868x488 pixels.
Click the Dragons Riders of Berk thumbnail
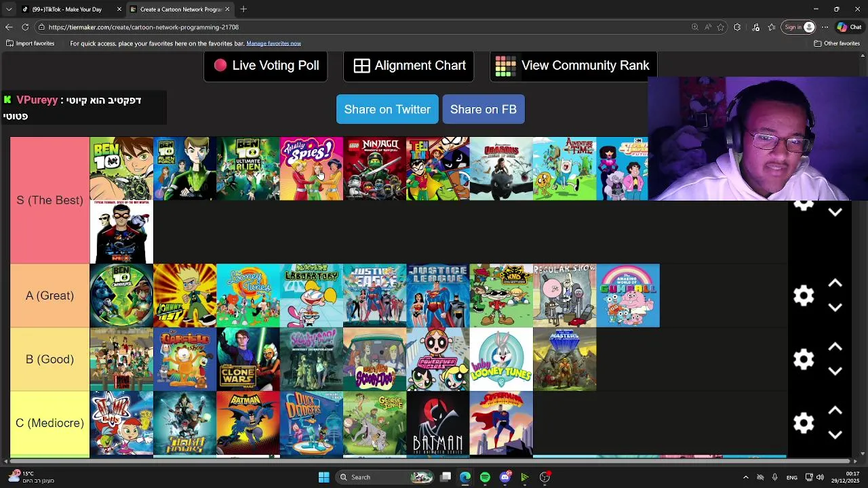pos(501,169)
